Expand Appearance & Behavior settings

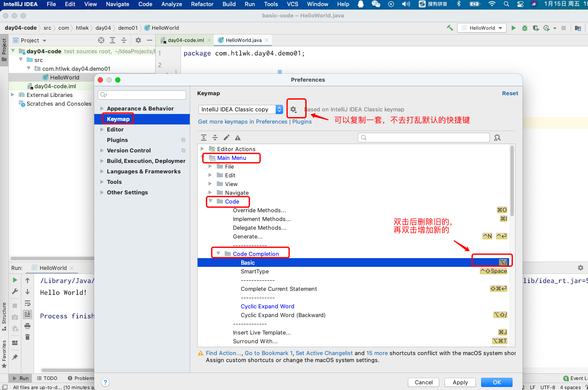pyautogui.click(x=102, y=109)
